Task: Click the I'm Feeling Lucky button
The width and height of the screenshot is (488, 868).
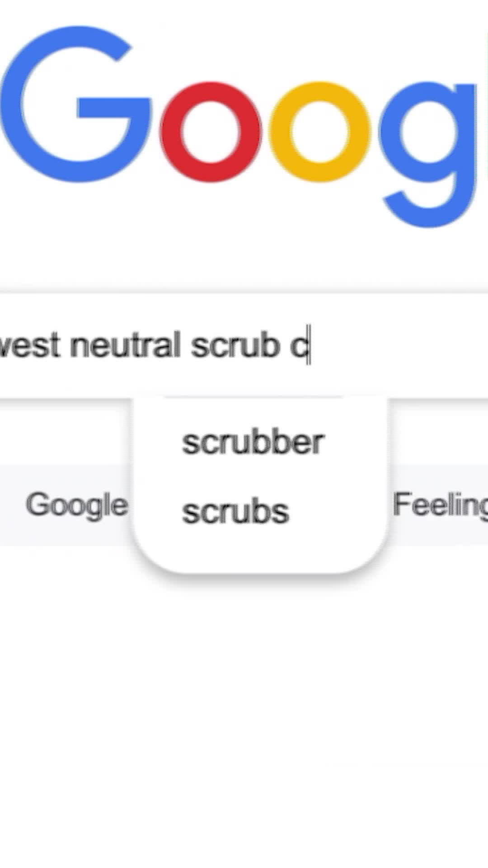Action: pyautogui.click(x=441, y=505)
